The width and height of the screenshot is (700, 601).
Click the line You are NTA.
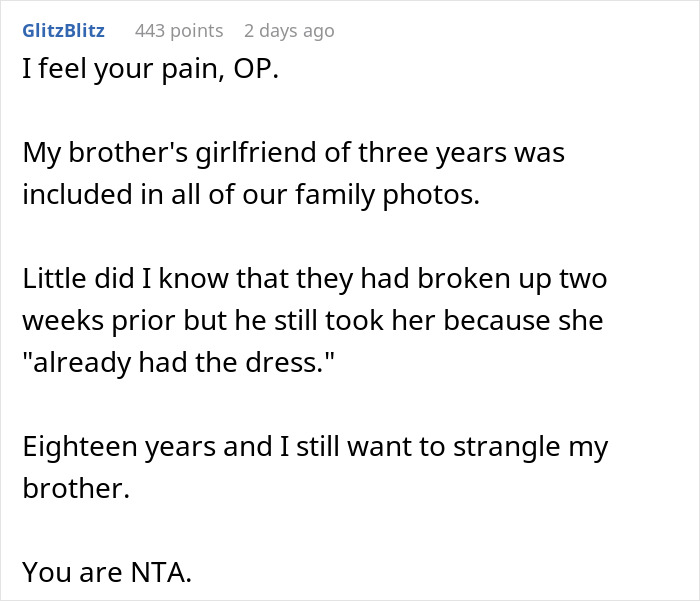(107, 572)
